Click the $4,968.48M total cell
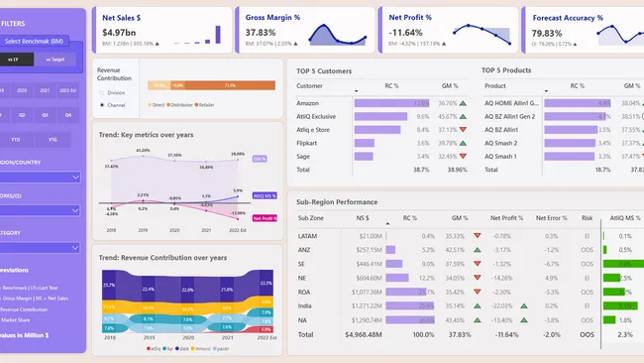 pyautogui.click(x=364, y=334)
